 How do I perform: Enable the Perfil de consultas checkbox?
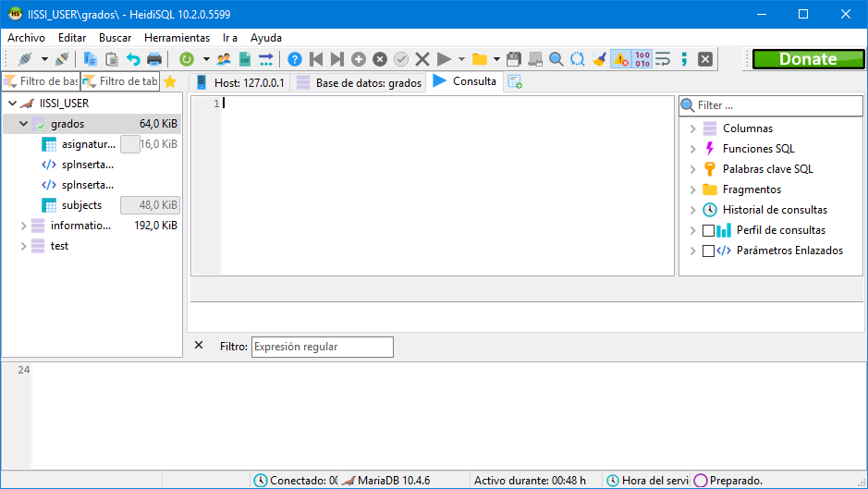click(x=708, y=230)
